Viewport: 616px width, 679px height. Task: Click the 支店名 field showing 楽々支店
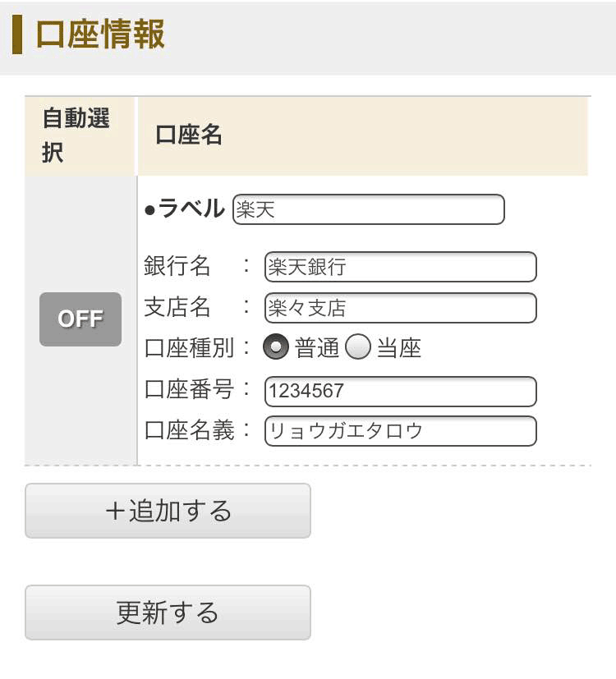click(x=400, y=308)
